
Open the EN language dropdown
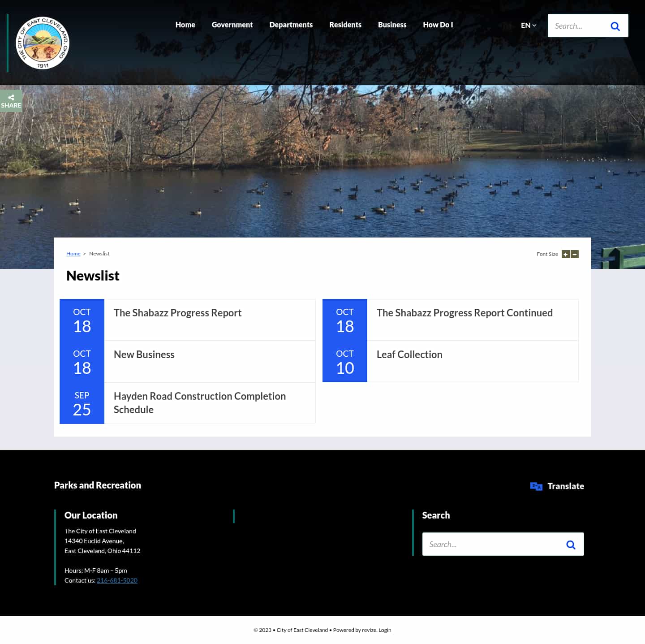click(528, 25)
